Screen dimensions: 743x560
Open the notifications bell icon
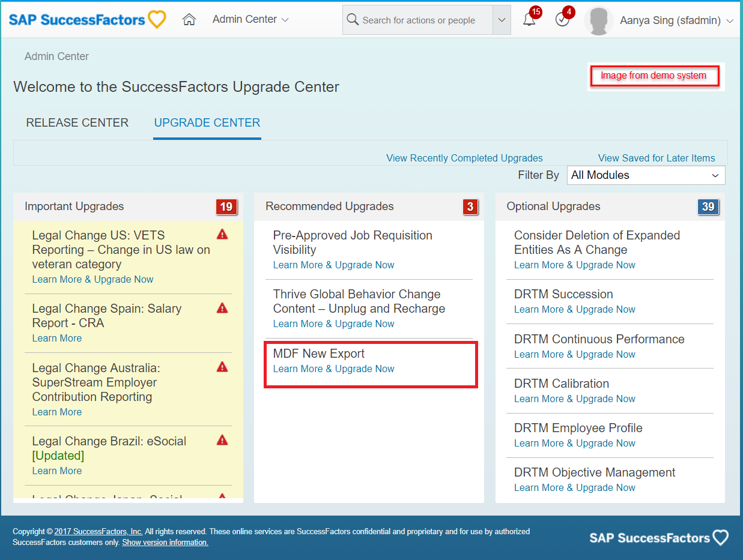[529, 20]
